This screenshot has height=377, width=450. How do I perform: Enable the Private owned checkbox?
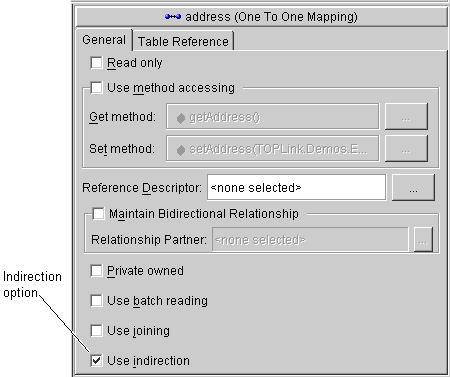[x=96, y=271]
